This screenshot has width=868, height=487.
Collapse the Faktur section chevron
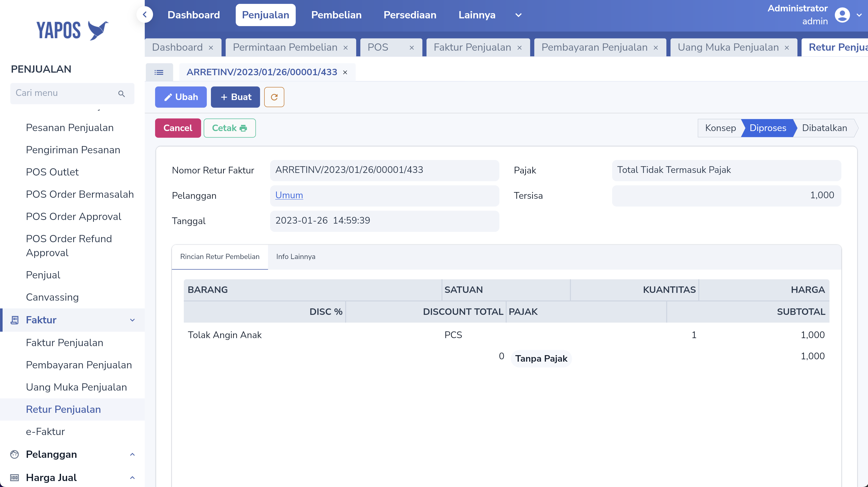132,320
